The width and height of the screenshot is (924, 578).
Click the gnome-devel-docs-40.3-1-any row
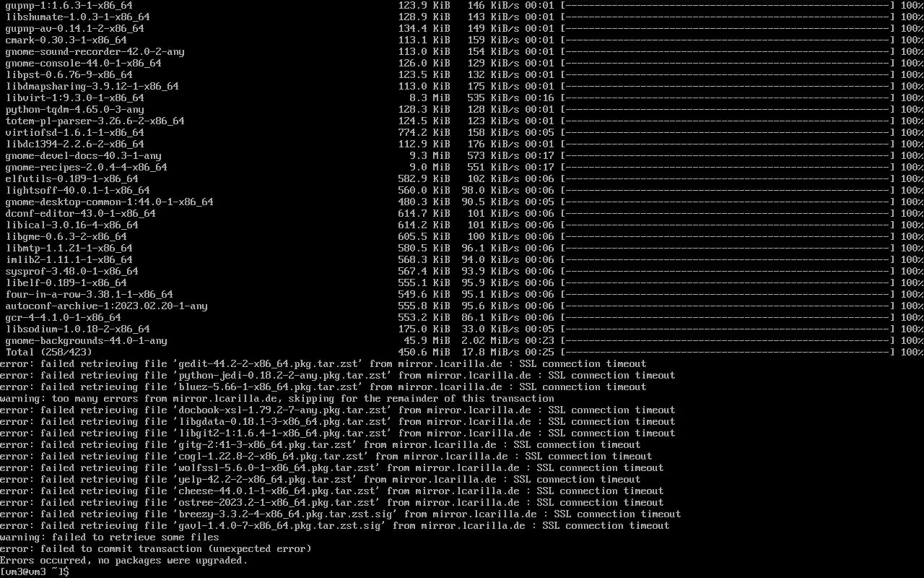[x=462, y=155]
